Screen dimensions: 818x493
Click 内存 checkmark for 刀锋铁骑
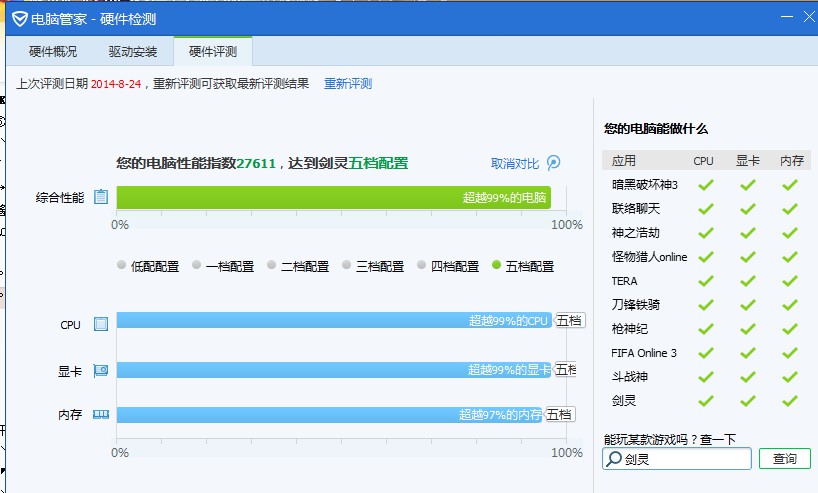[790, 305]
